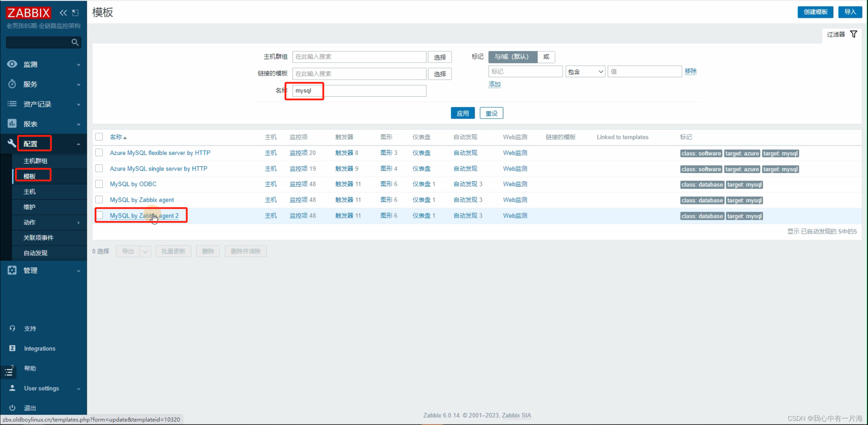Expand the 管理 menu chevron
The image size is (868, 425).
(x=79, y=271)
